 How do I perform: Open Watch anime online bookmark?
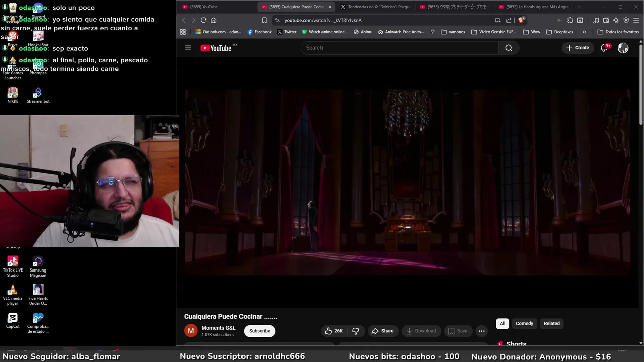coord(325,32)
